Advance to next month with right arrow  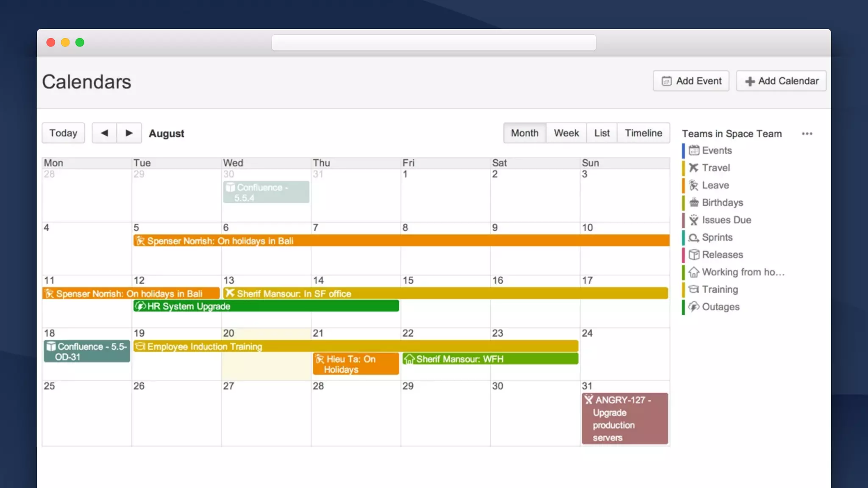coord(129,133)
